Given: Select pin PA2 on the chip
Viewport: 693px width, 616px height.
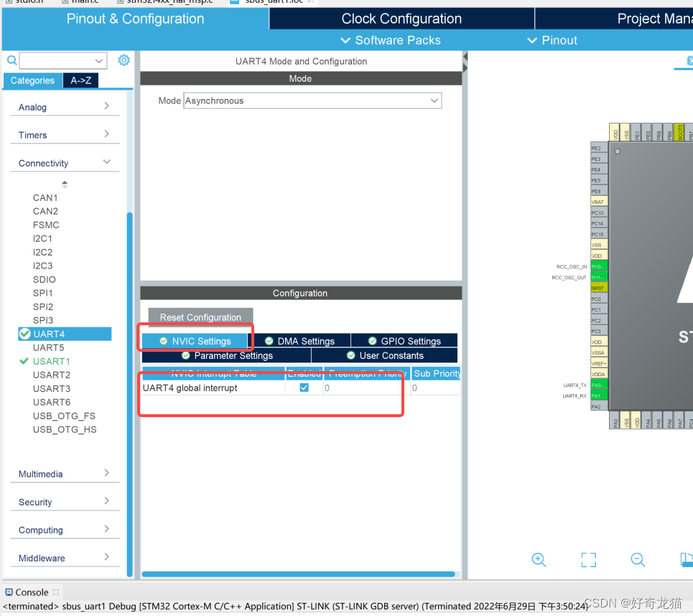Looking at the screenshot, I should [x=599, y=406].
